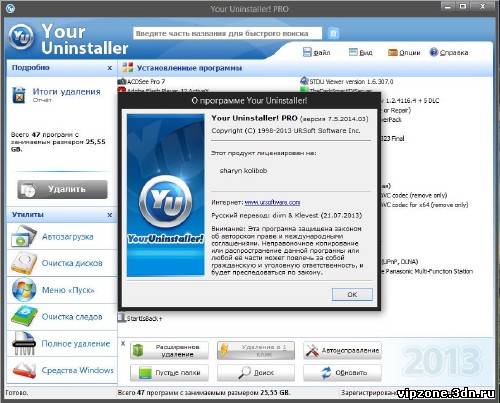Viewport: 500px width, 403px height.
Task: Click the search button beside the search field
Action: (333, 33)
